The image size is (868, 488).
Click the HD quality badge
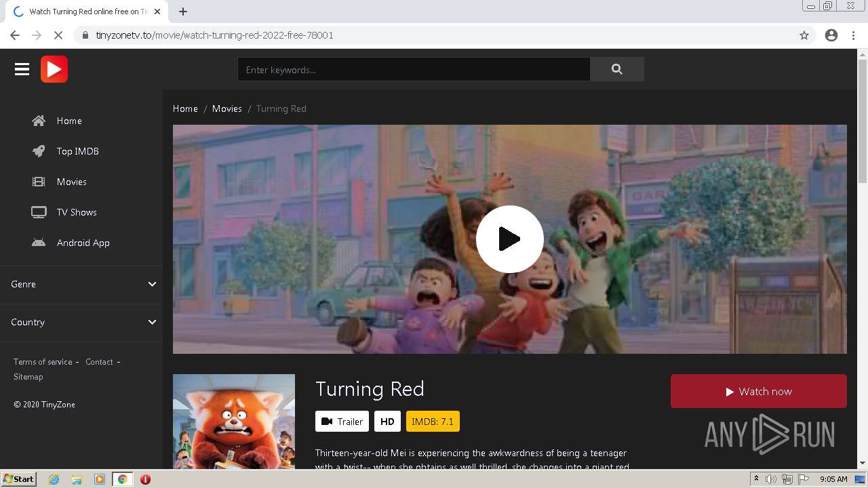click(x=387, y=422)
